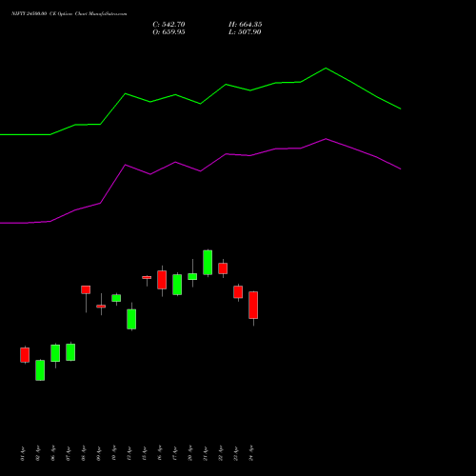This screenshot has height=476, width=476.
Task: Click the green candlestick above 02 Apr
Action: 40,370
